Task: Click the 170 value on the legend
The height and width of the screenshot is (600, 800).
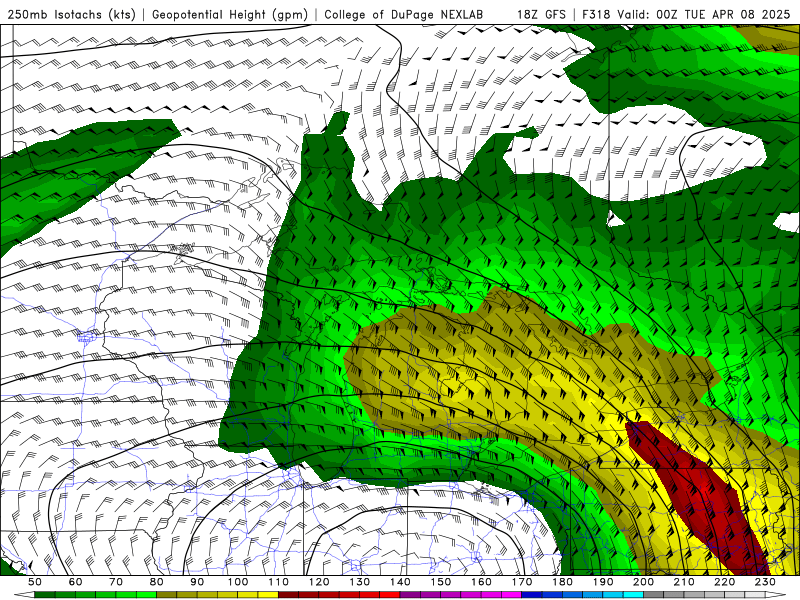Action: point(522,582)
